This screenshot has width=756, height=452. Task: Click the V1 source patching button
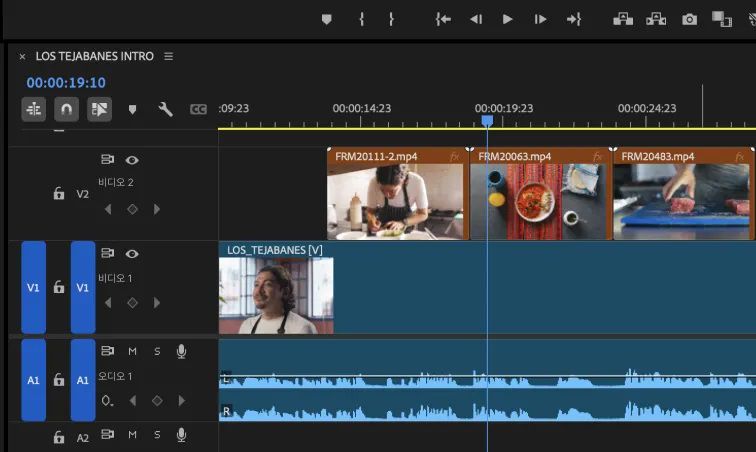coord(33,287)
